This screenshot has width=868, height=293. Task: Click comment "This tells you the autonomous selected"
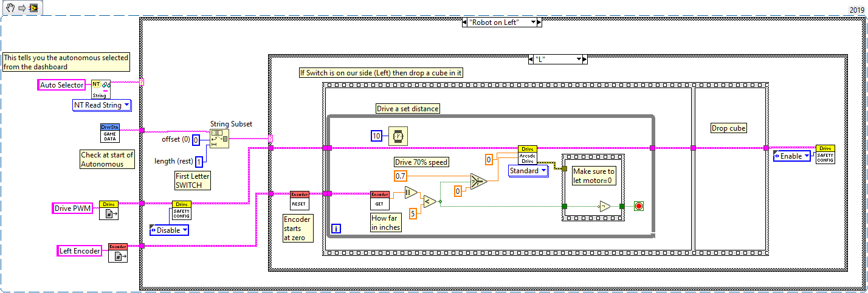point(66,62)
